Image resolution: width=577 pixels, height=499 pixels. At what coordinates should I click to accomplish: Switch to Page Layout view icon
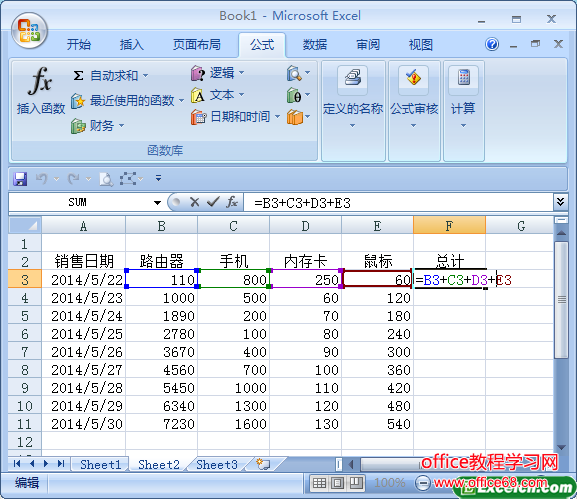click(x=337, y=482)
